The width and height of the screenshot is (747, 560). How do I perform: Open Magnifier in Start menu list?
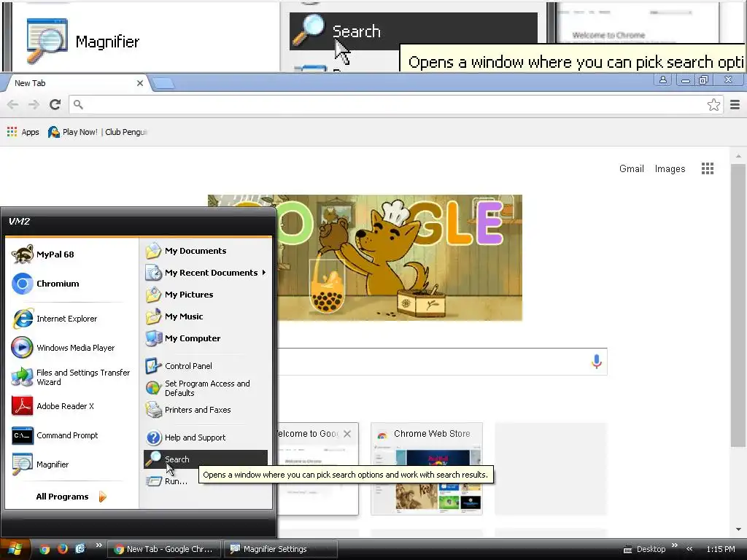point(69,464)
